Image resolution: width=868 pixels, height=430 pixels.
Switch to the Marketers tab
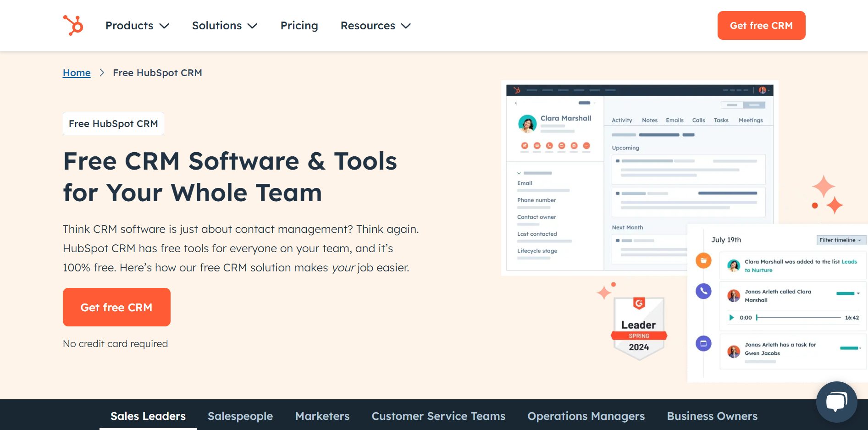(x=322, y=416)
